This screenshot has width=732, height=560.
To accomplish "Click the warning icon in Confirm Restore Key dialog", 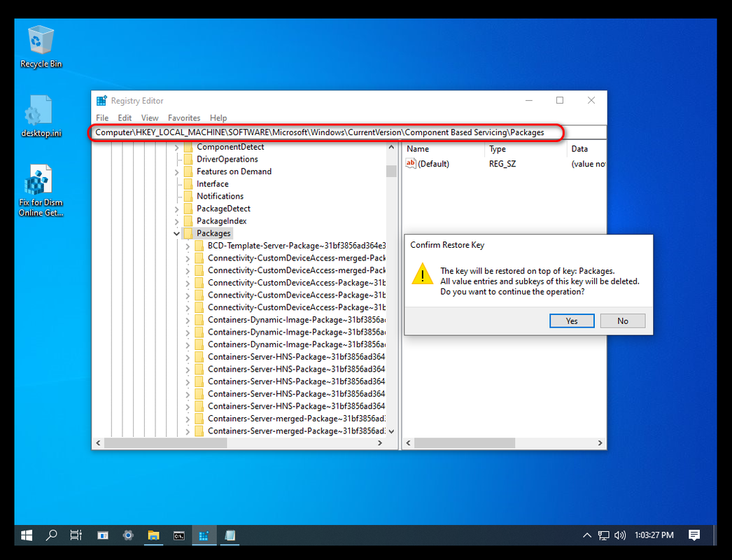I will 423,274.
